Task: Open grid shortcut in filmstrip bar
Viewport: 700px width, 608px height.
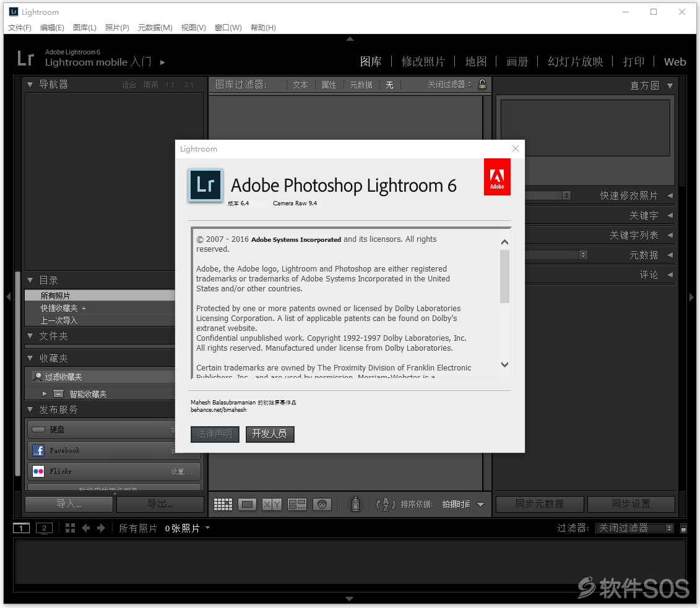Action: coord(70,528)
